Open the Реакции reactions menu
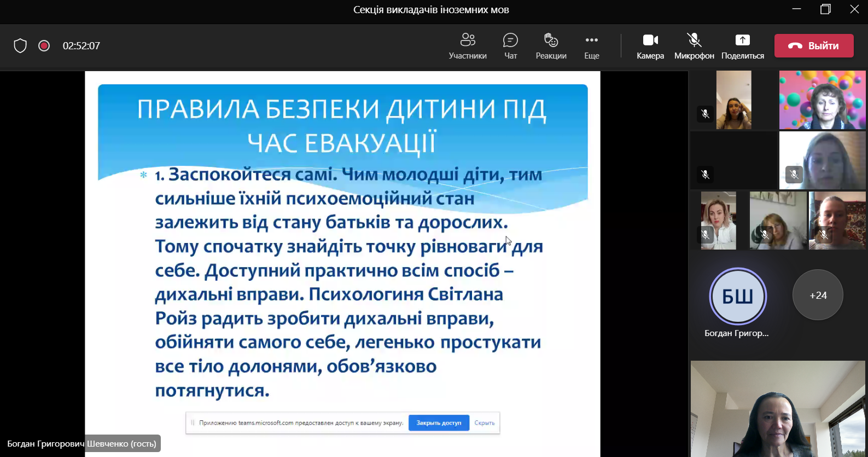This screenshot has width=868, height=457. coord(551,46)
